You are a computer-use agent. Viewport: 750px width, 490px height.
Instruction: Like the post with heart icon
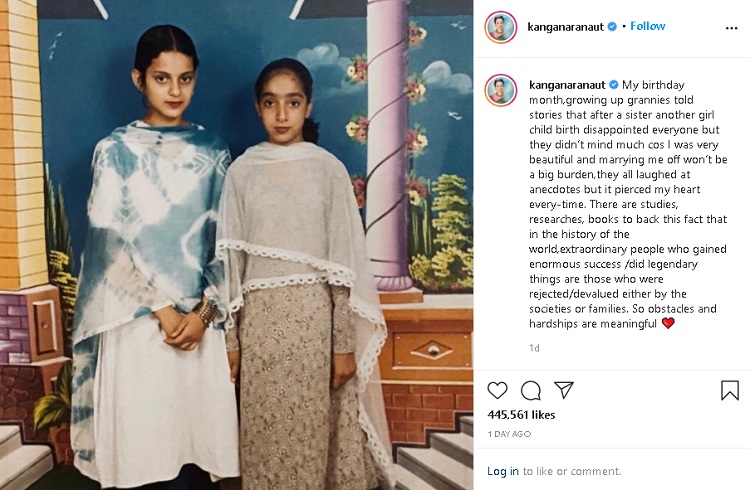tap(497, 390)
